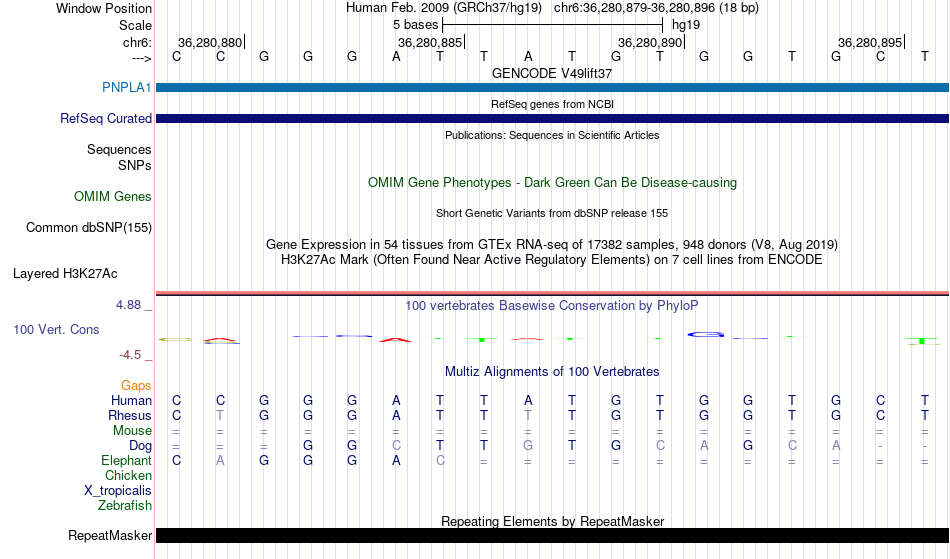Open the Common dbSNP(155) track label
This screenshot has height=559, width=950.
click(89, 227)
